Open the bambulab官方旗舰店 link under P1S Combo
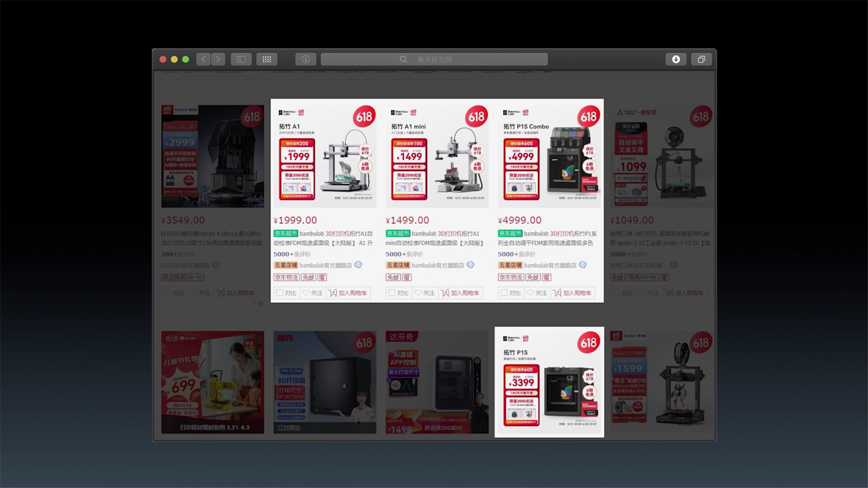Image resolution: width=868 pixels, height=488 pixels. [550, 265]
